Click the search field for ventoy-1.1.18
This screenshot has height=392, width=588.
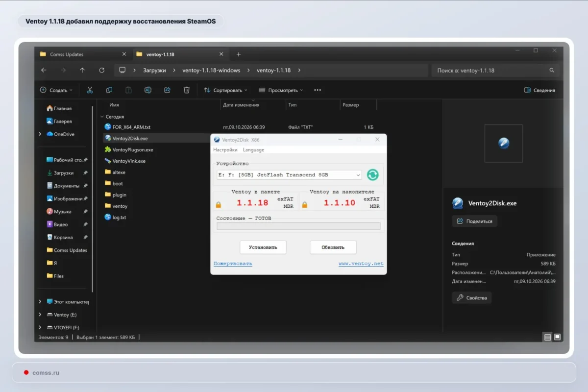click(495, 71)
